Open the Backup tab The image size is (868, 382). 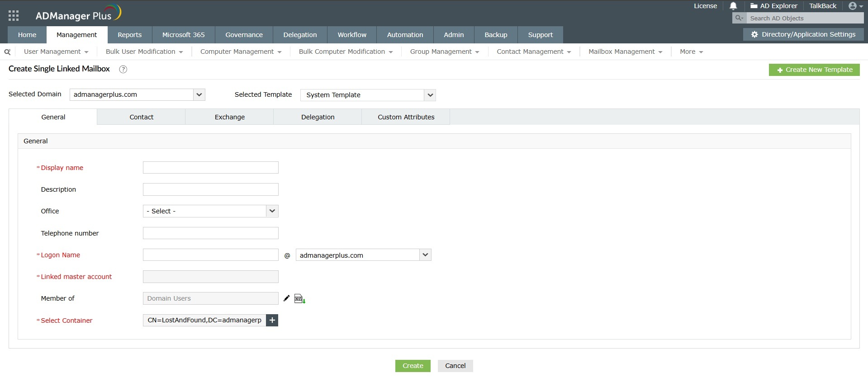point(496,35)
